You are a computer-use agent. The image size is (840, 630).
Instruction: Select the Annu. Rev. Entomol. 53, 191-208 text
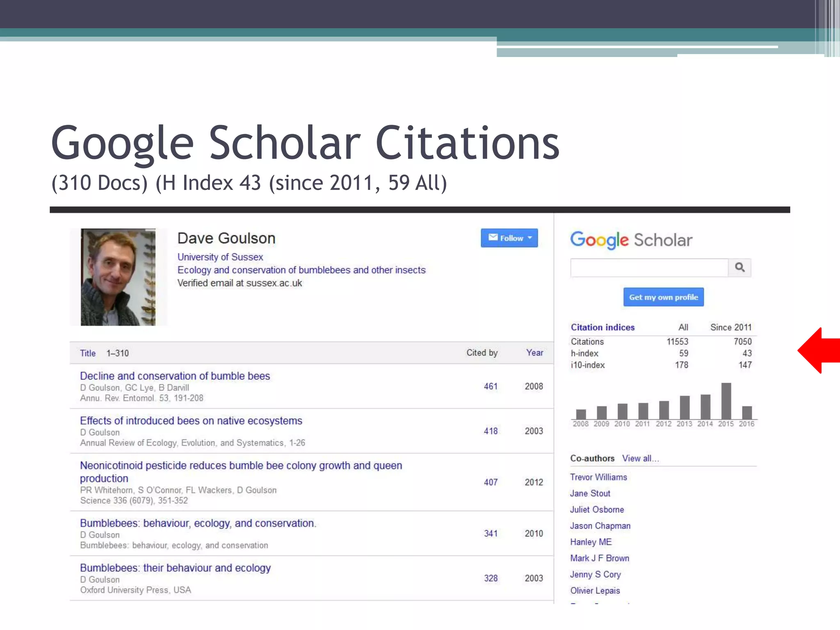click(142, 398)
